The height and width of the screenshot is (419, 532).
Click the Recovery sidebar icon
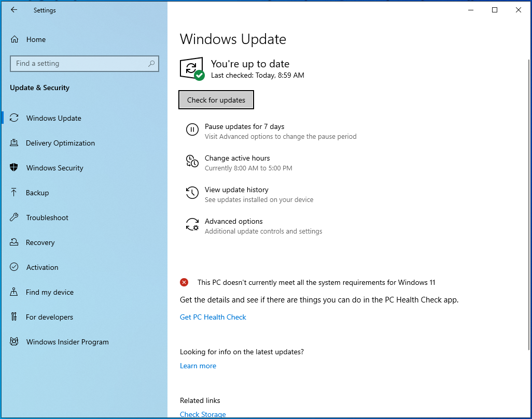tap(15, 242)
